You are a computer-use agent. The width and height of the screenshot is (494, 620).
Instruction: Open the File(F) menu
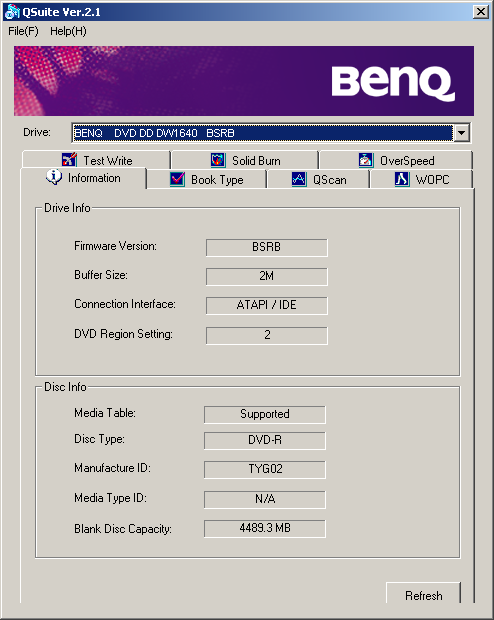[23, 31]
